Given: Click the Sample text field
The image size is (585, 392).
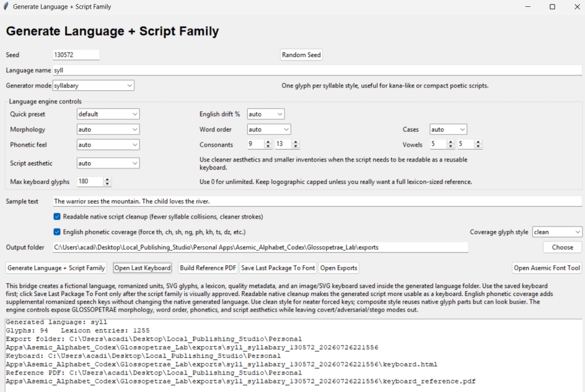Looking at the screenshot, I should (317, 201).
